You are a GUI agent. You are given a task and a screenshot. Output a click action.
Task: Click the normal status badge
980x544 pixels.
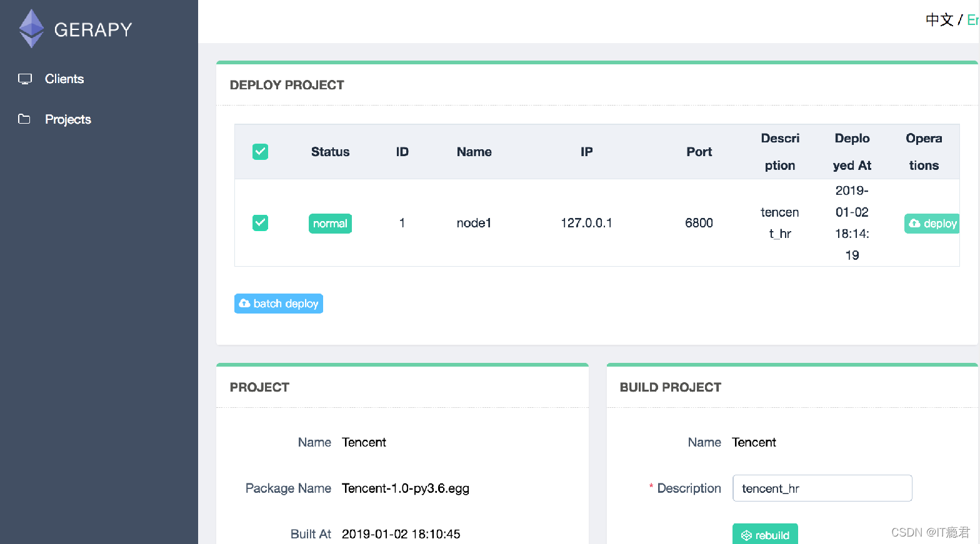tap(330, 224)
